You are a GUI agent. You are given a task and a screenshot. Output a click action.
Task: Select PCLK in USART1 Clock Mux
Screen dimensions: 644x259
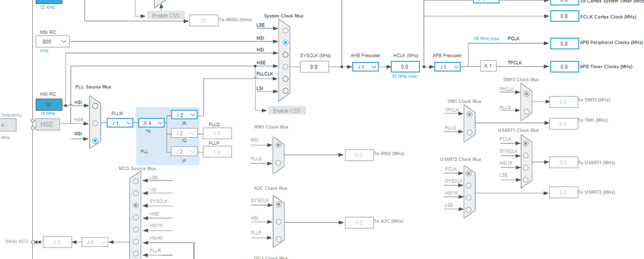point(527,144)
